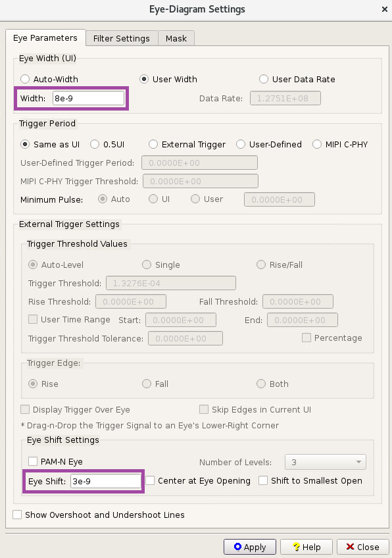Choose the 0.5UI trigger period

click(95, 144)
